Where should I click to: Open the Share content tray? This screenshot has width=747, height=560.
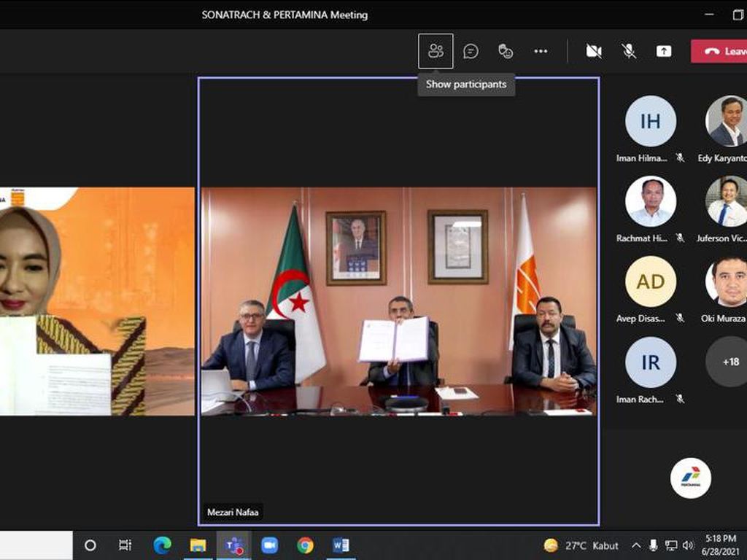[x=664, y=51]
